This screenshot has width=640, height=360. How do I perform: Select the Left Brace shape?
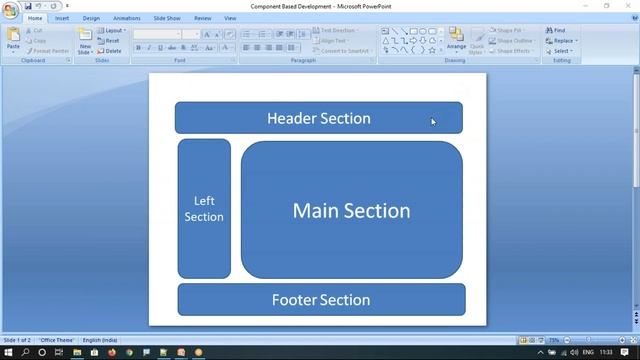coord(413,50)
